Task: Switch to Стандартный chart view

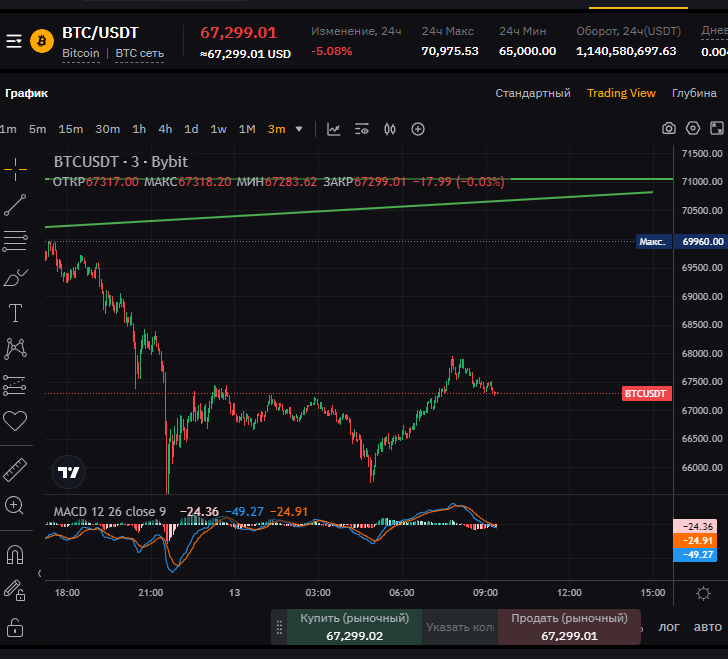Action: (533, 93)
